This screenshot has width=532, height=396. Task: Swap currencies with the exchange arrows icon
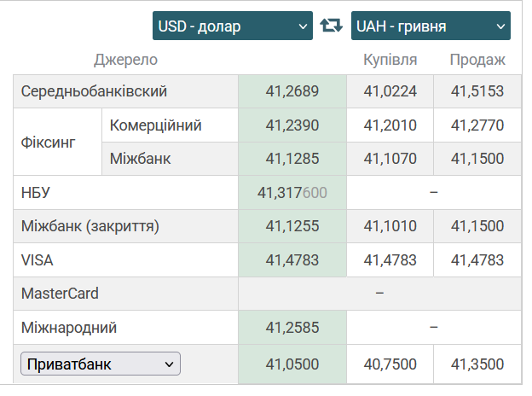(332, 26)
